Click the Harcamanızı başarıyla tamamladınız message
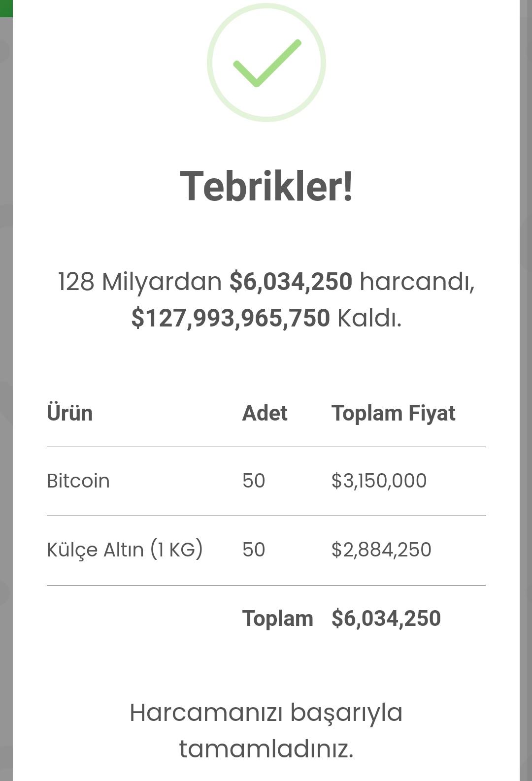532x781 pixels. (x=266, y=731)
